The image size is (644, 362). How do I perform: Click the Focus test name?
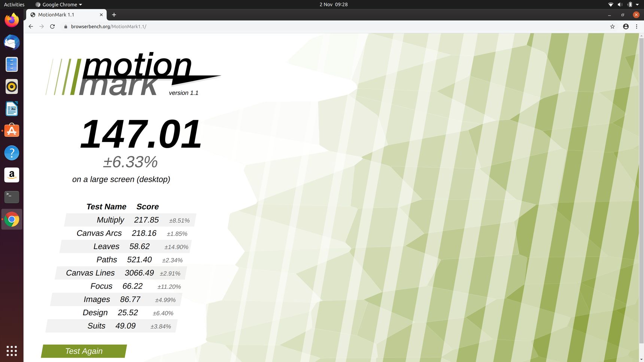point(101,286)
